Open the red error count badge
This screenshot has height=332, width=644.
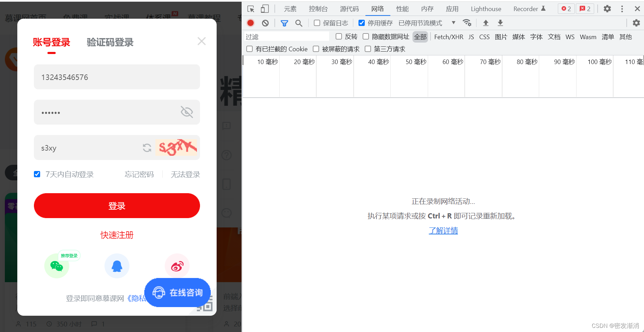point(566,9)
